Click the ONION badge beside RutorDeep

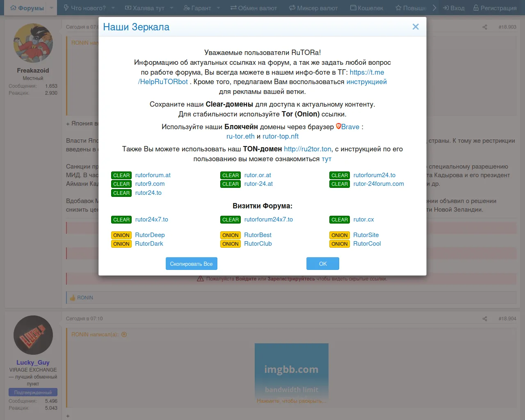pyautogui.click(x=121, y=235)
